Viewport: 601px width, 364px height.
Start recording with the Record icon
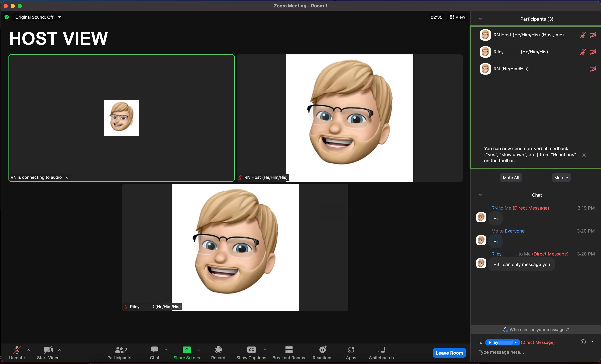(218, 350)
